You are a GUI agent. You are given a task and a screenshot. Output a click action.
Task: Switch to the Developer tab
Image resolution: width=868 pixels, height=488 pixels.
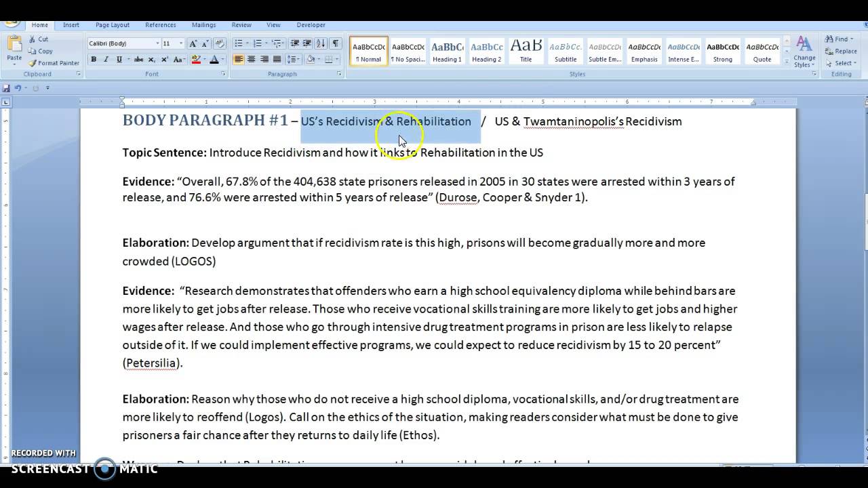point(311,25)
